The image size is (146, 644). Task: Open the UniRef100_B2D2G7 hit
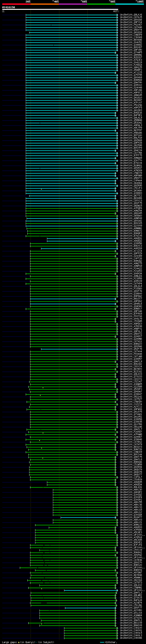[x=131, y=58]
